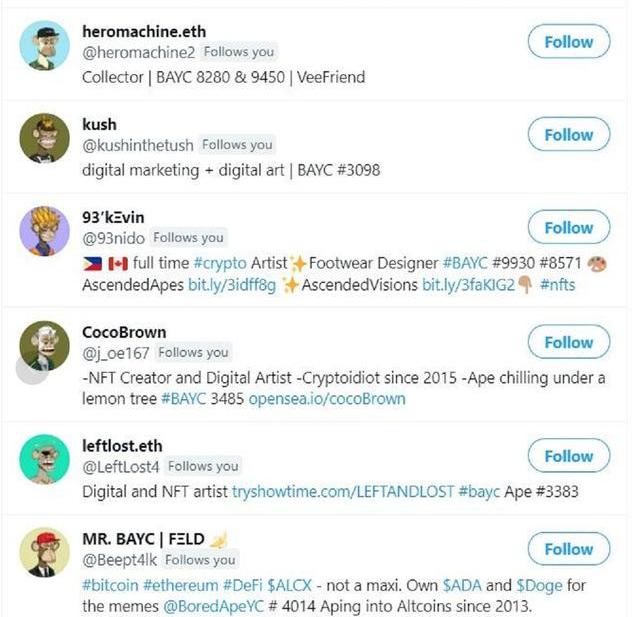The width and height of the screenshot is (640, 617).
Task: Follow the kush account
Action: 568,135
